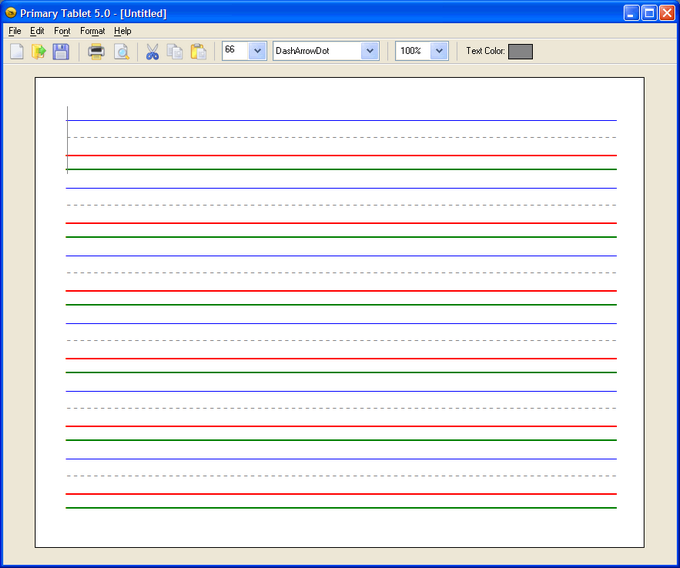The height and width of the screenshot is (568, 680).
Task: Click the font size field showing 66
Action: pyautogui.click(x=234, y=51)
